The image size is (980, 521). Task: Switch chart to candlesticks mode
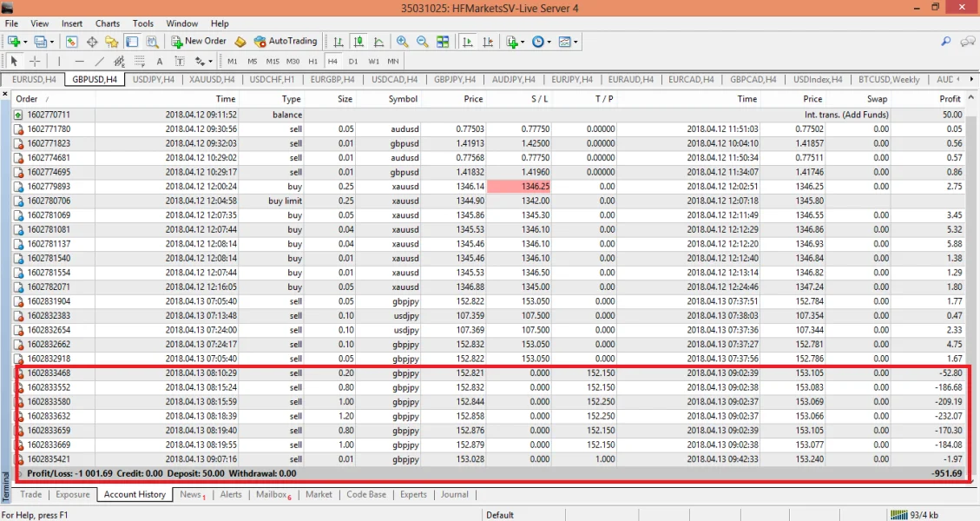click(x=358, y=41)
